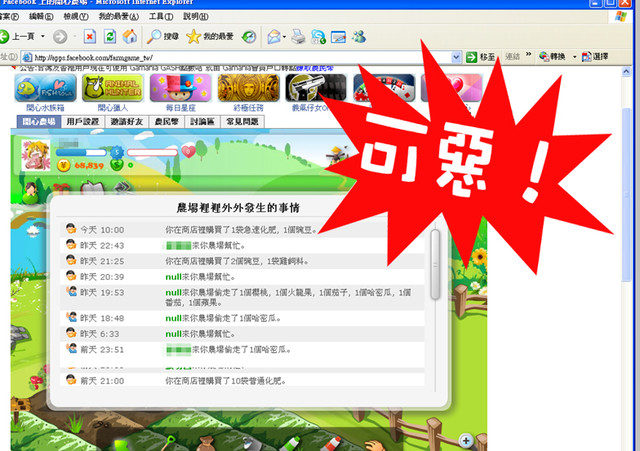Open the Animal Hunter game icon
The height and width of the screenshot is (451, 640).
click(113, 88)
